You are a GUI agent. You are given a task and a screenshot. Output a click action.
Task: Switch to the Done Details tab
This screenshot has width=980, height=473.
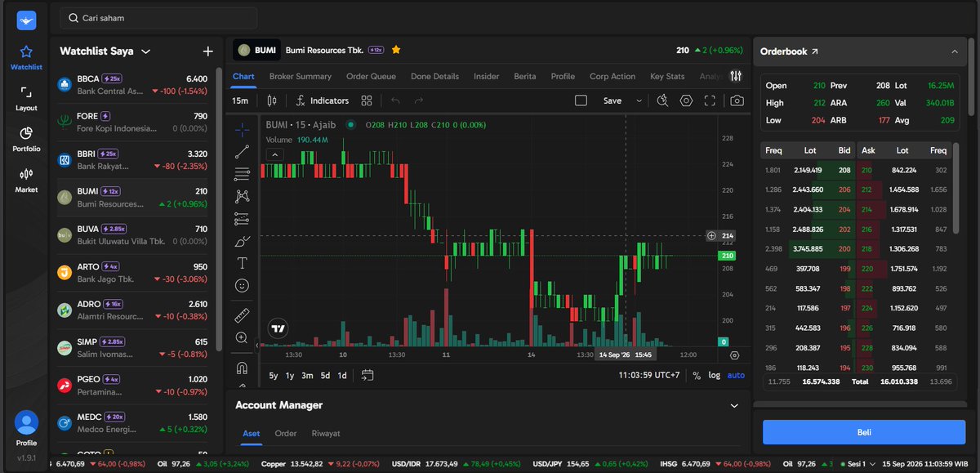[434, 76]
